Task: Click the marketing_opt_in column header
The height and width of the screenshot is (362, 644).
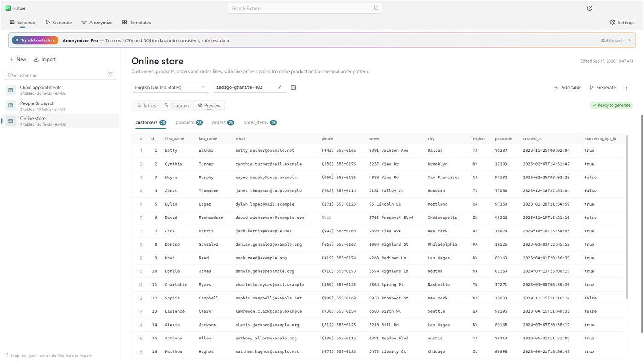Action: [600, 138]
